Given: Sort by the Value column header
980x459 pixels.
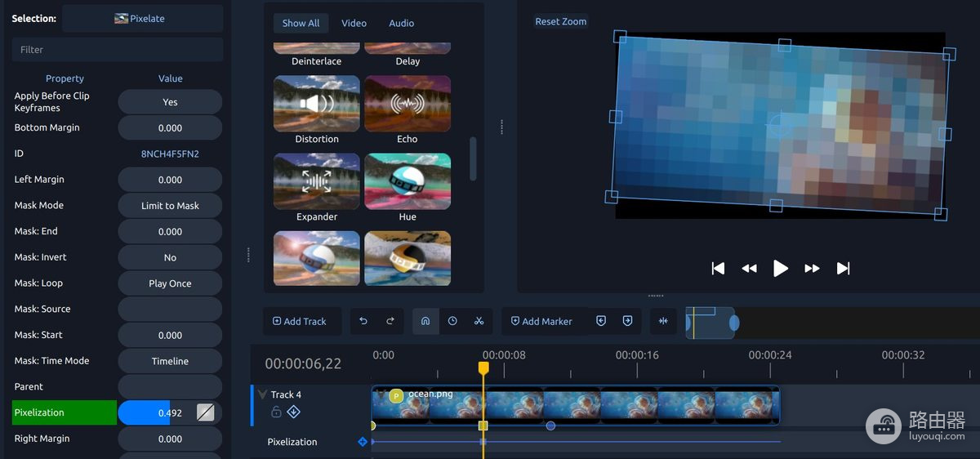Looking at the screenshot, I should click(x=170, y=78).
